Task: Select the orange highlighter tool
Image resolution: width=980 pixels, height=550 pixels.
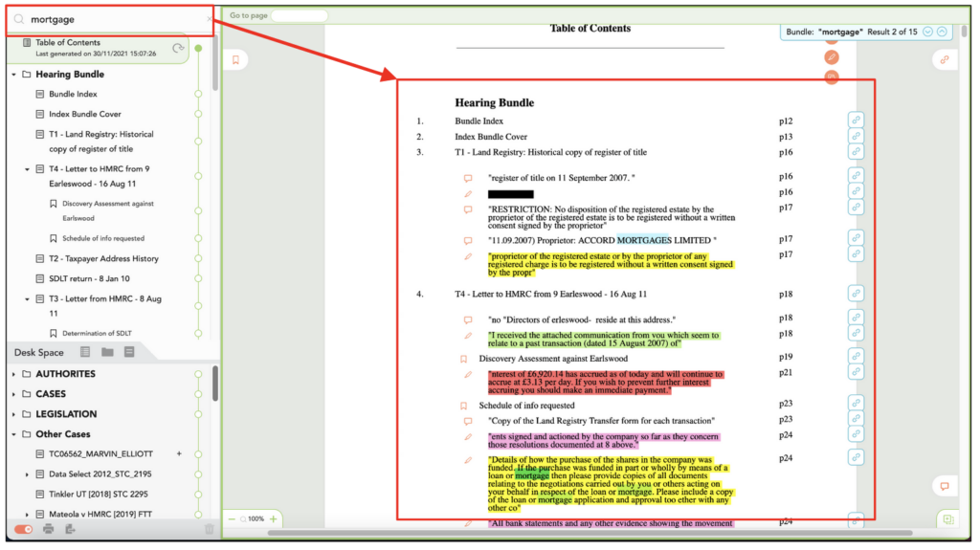Action: 832,57
